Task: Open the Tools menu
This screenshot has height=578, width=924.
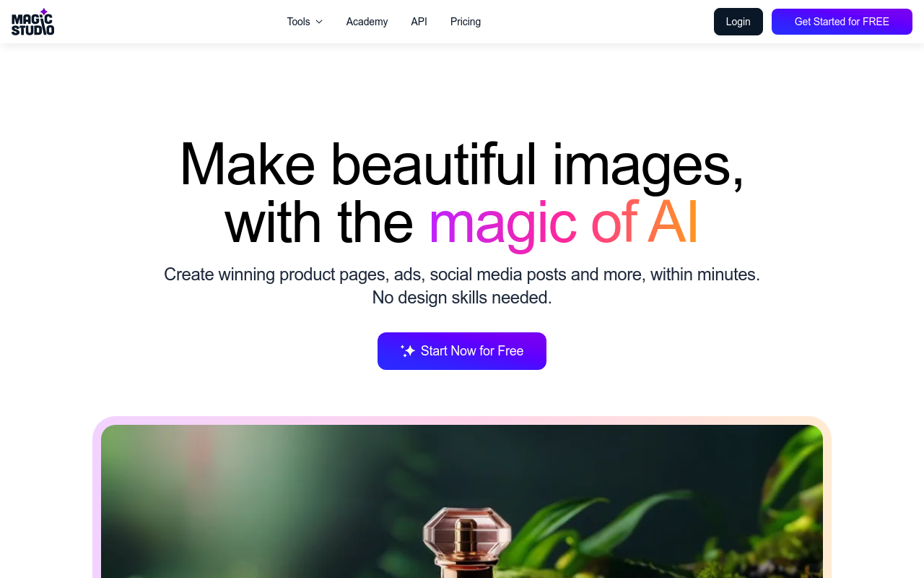Action: [x=305, y=22]
